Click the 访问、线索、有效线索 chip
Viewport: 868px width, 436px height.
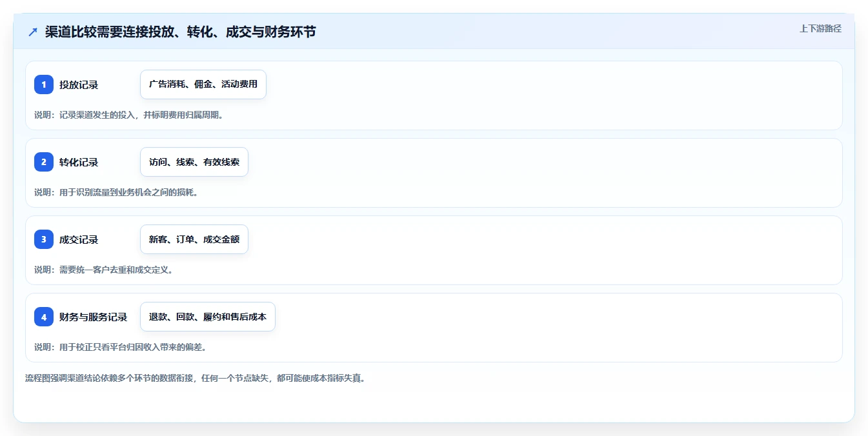coord(194,162)
